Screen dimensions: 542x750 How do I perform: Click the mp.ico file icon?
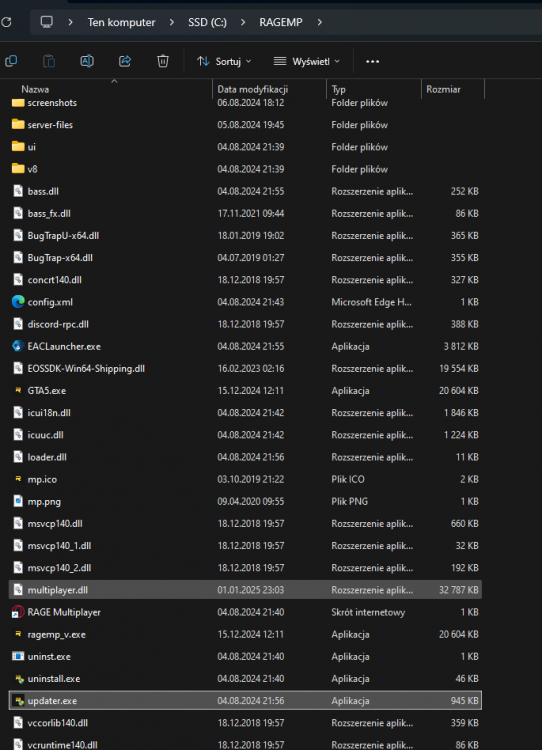(x=18, y=479)
